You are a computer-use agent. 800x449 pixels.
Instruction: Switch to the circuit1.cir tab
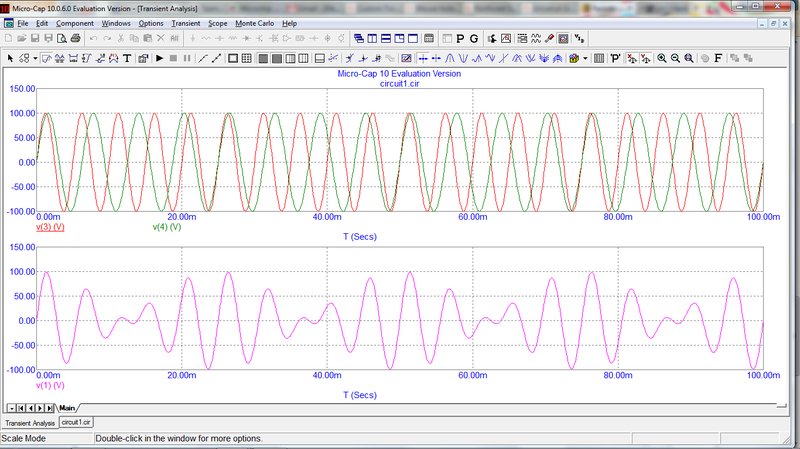pos(76,423)
